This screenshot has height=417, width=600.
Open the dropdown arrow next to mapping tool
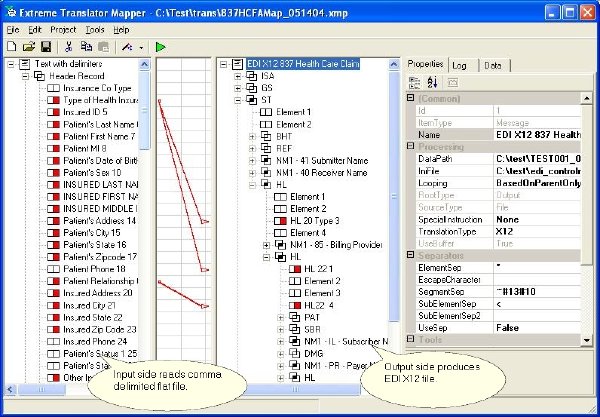point(141,48)
